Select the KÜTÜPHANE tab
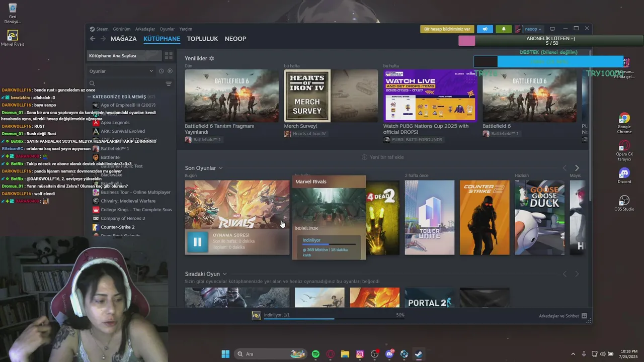The image size is (644, 362). click(x=162, y=39)
